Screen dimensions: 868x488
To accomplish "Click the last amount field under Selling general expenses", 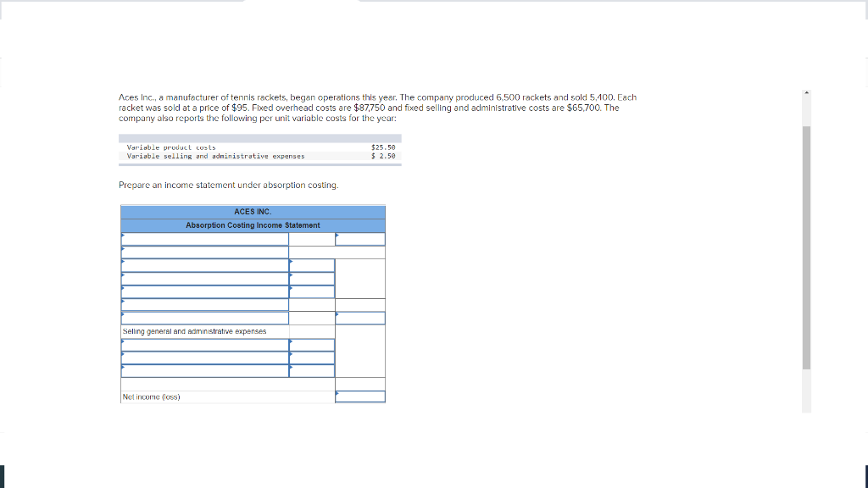I will 312,371.
